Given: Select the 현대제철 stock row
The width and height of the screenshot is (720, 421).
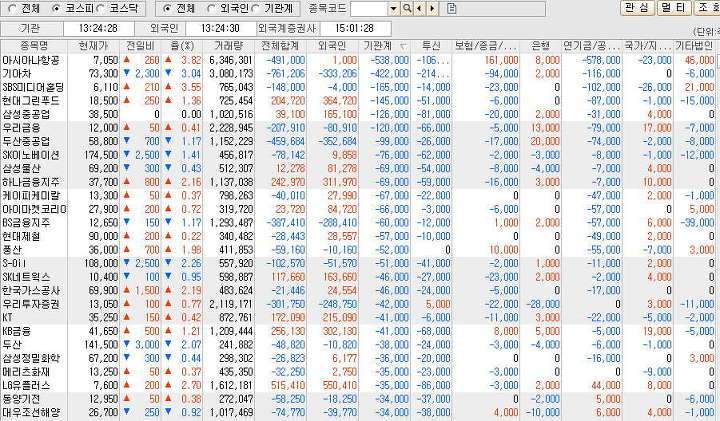Looking at the screenshot, I should pos(357,236).
